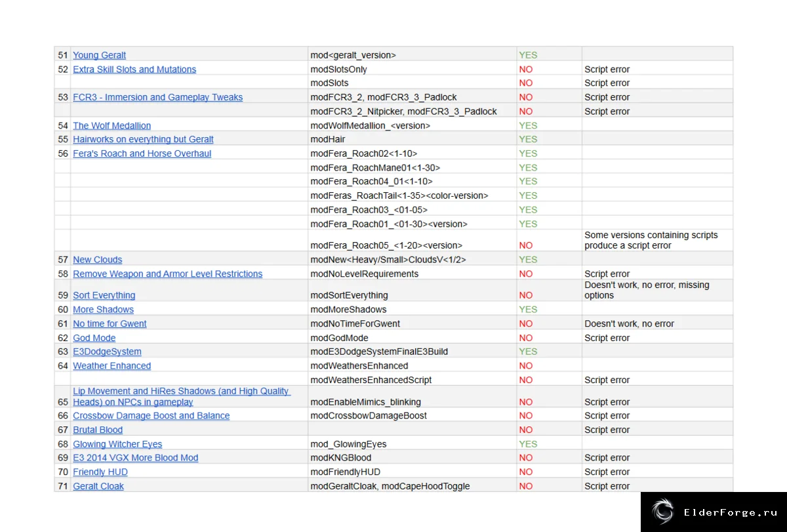The height and width of the screenshot is (532, 787).
Task: Select the modSlotsOnly cell
Action: (412, 70)
